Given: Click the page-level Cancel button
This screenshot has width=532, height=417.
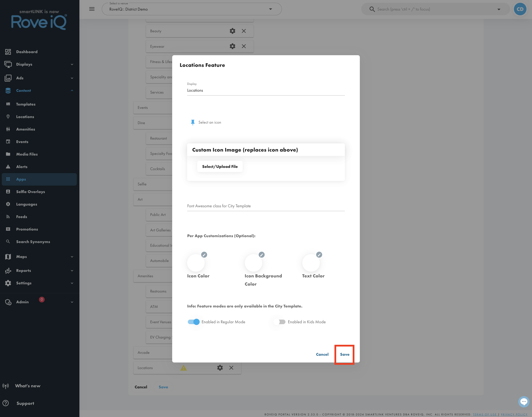Looking at the screenshot, I should click(141, 387).
